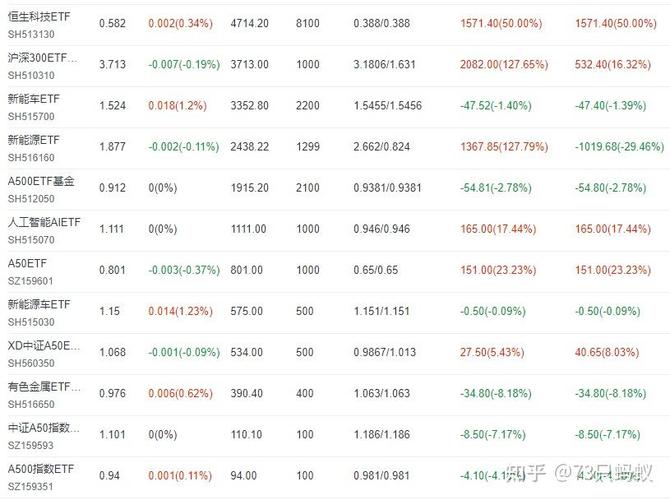Open the A500指数ETF fund entry
The height and width of the screenshot is (500, 670).
click(41, 468)
